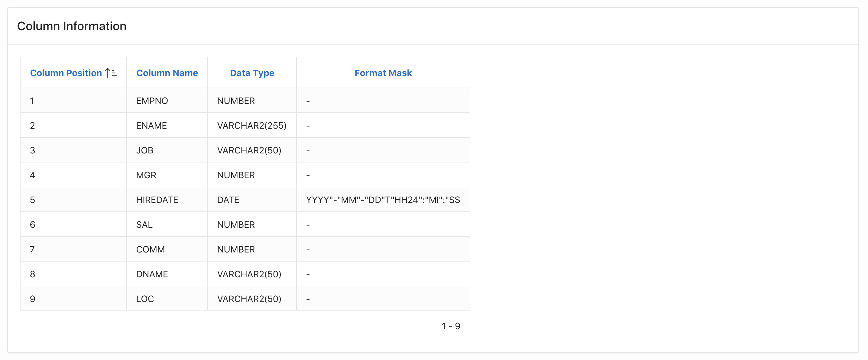Select the DNAME column name cell
Viewport: 868px width, 360px height.
coord(152,274)
